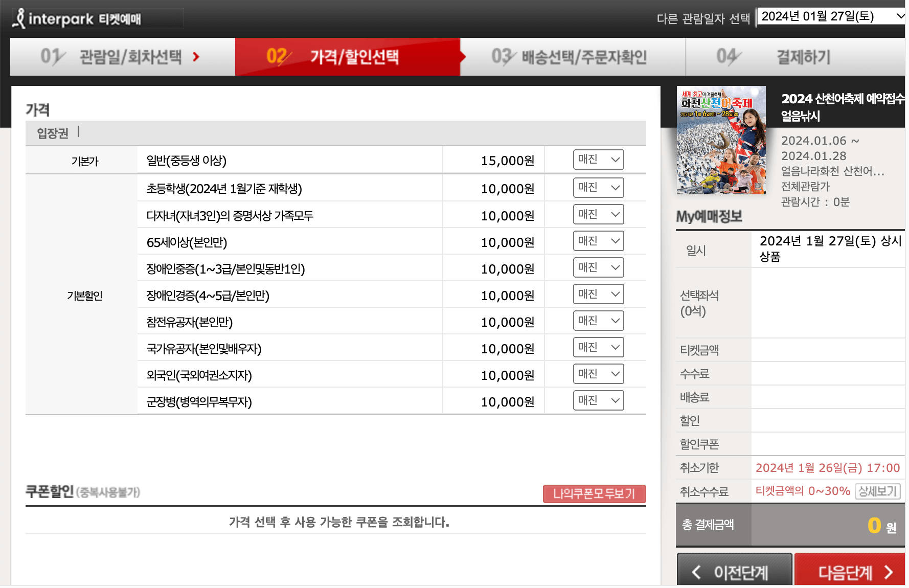Image resolution: width=909 pixels, height=588 pixels.
Task: Proceed with 다음단계 button
Action: [850, 570]
